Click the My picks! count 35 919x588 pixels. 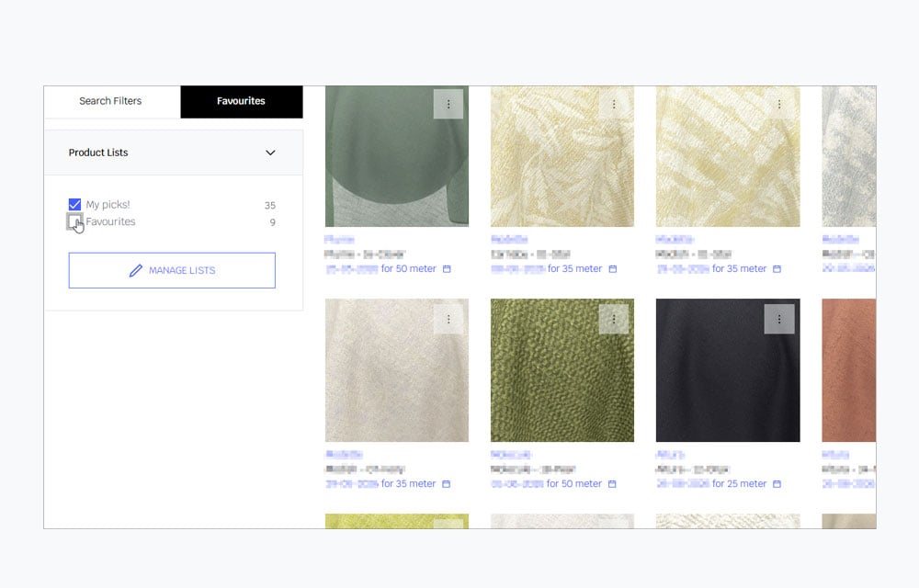pos(269,206)
